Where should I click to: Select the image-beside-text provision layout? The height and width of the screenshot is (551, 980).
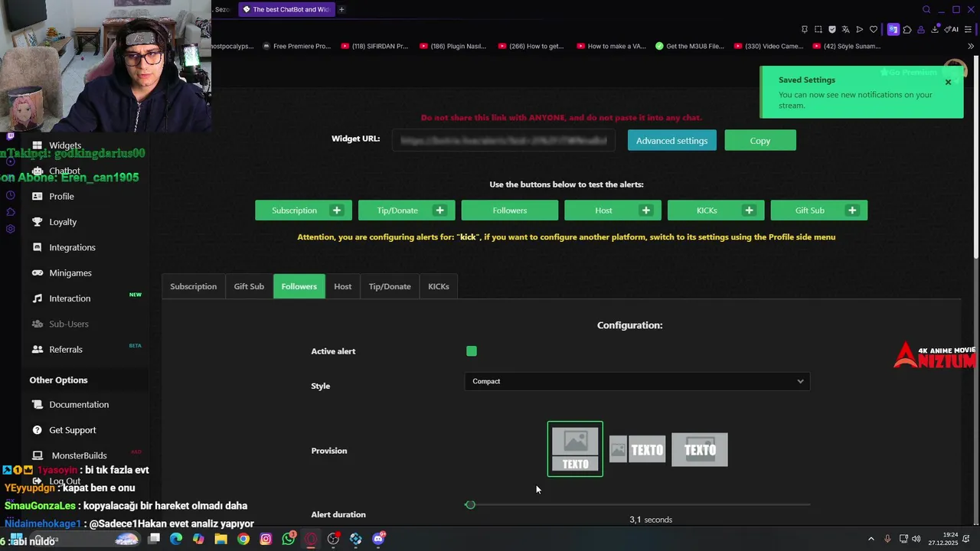coord(637,450)
